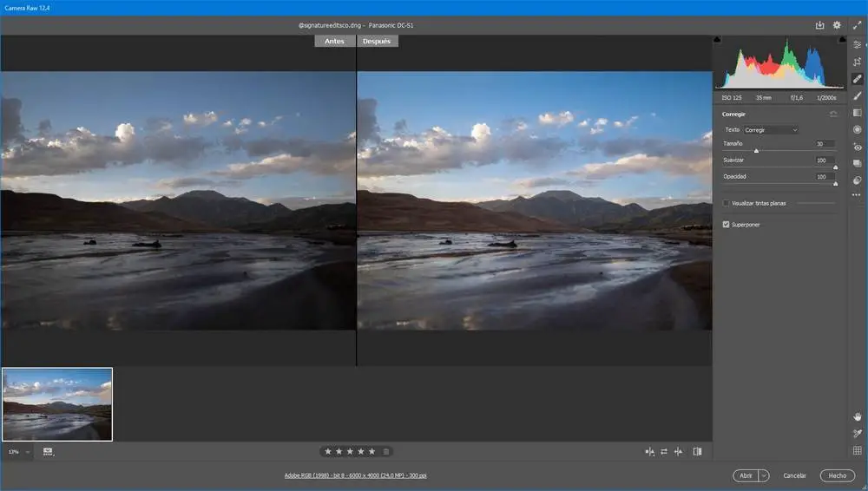The height and width of the screenshot is (491, 868).
Task: Enable Visualizar tintas planas checkbox
Action: 727,203
